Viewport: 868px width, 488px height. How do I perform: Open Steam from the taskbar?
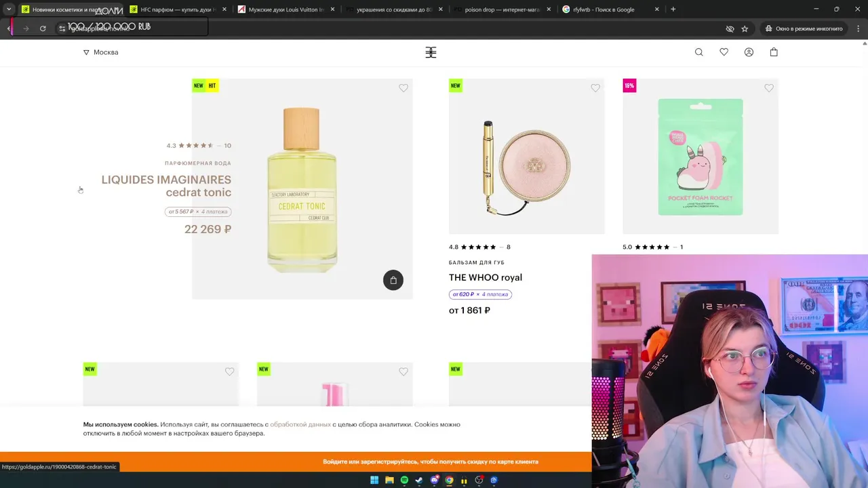coord(419,480)
